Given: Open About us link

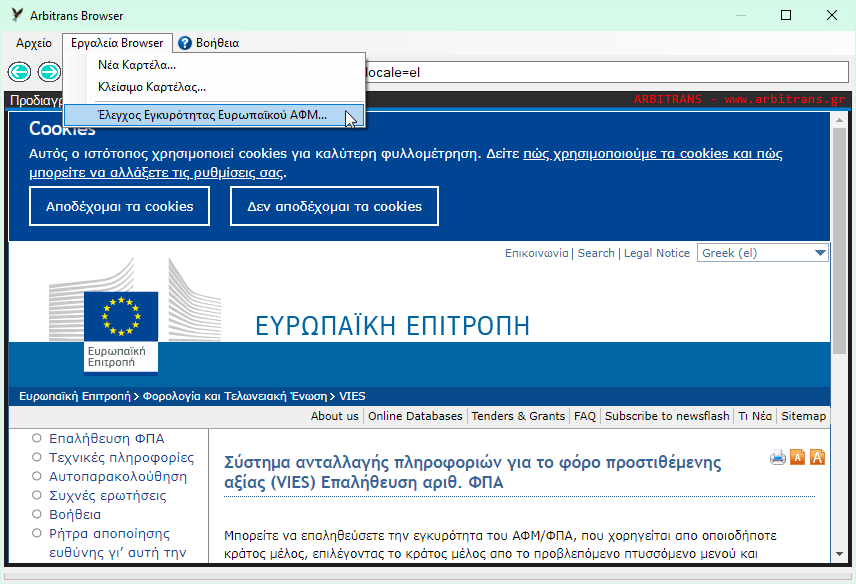Looking at the screenshot, I should point(335,416).
